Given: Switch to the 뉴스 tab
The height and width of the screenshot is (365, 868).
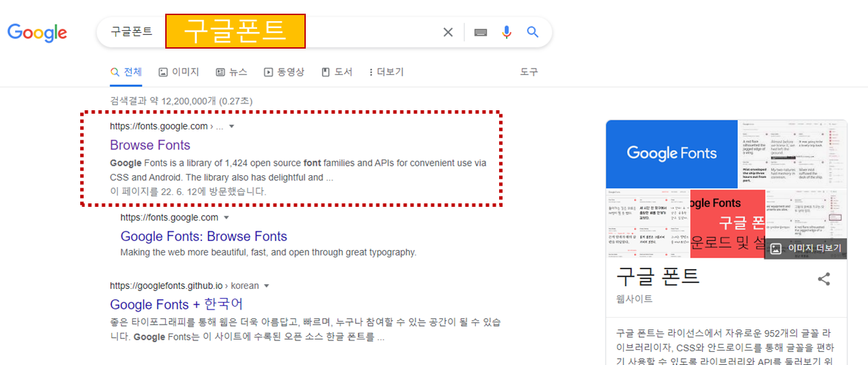Looking at the screenshot, I should [232, 72].
